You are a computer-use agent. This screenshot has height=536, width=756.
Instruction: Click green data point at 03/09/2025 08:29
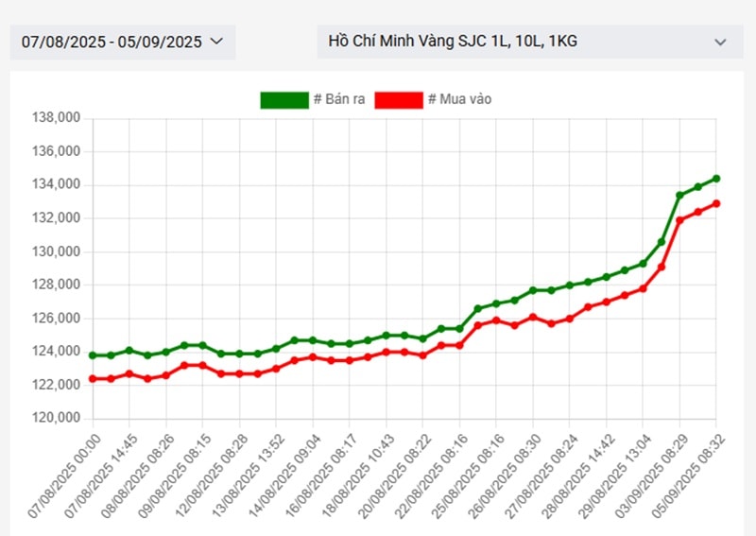(x=679, y=196)
